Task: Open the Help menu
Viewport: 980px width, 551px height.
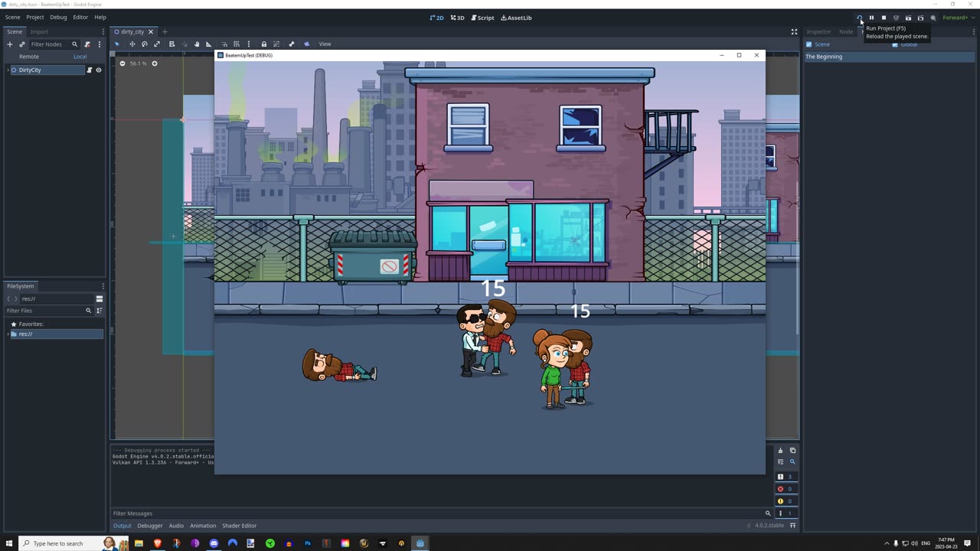Action: coord(100,17)
